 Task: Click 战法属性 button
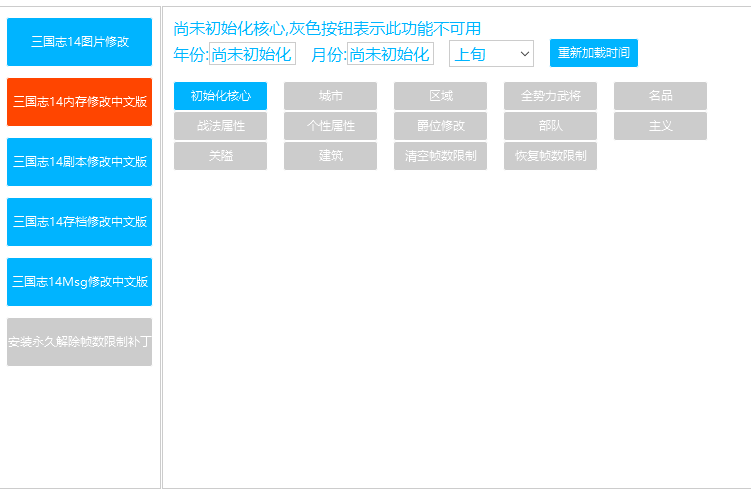220,126
